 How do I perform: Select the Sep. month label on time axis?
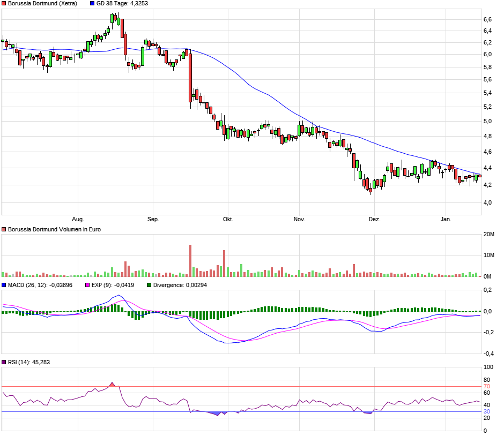point(153,220)
